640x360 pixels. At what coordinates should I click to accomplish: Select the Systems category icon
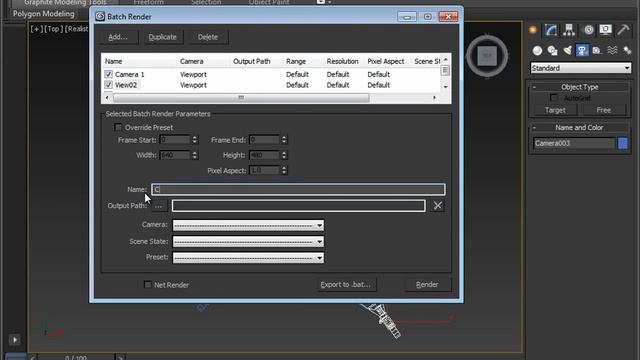[x=627, y=51]
